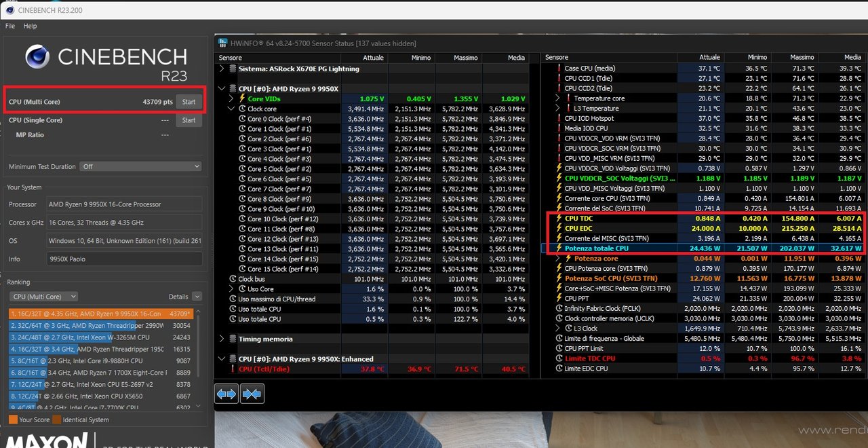Viewport: 868px width, 448px height.
Task: Click the Cores x GHz field
Action: point(124,223)
